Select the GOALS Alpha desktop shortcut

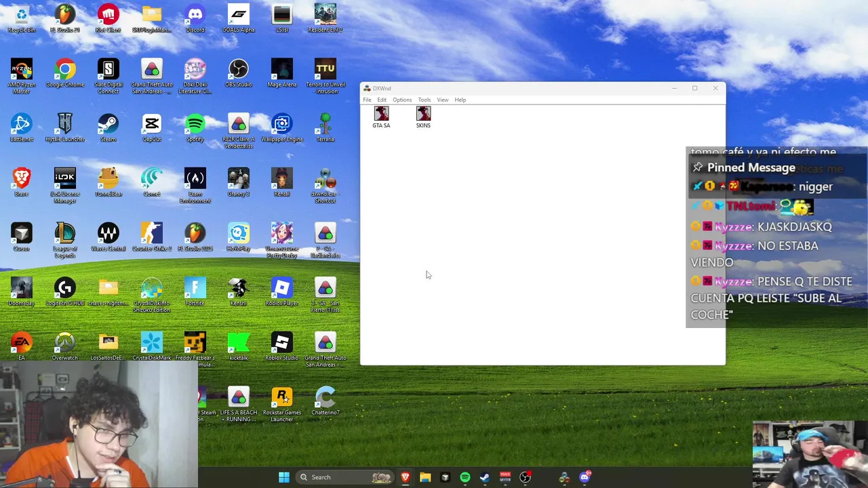[239, 18]
